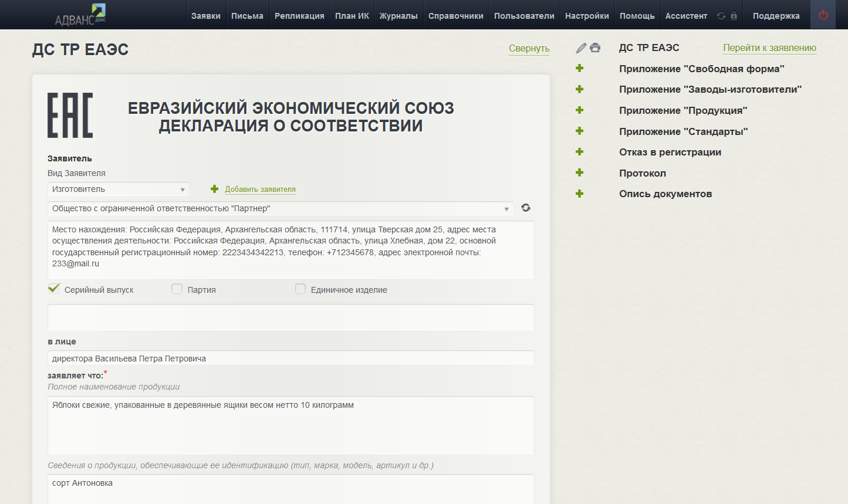This screenshot has width=848, height=504.
Task: Expand Протокол section plus icon
Action: [580, 172]
